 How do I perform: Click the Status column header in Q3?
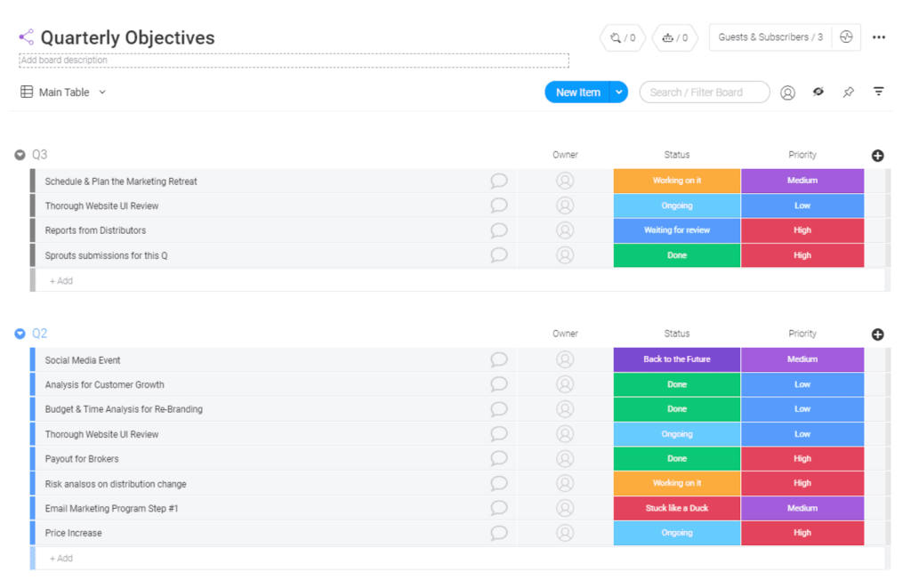pos(677,155)
